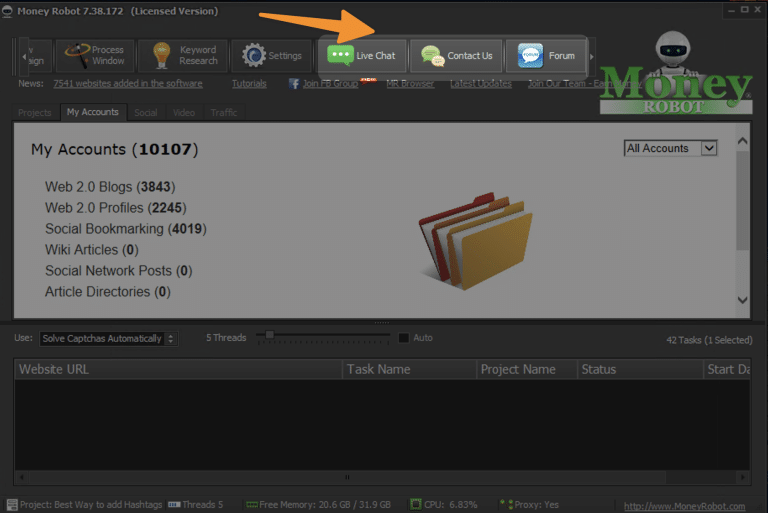This screenshot has width=768, height=513.
Task: Click the Contact Us button
Action: coord(457,56)
